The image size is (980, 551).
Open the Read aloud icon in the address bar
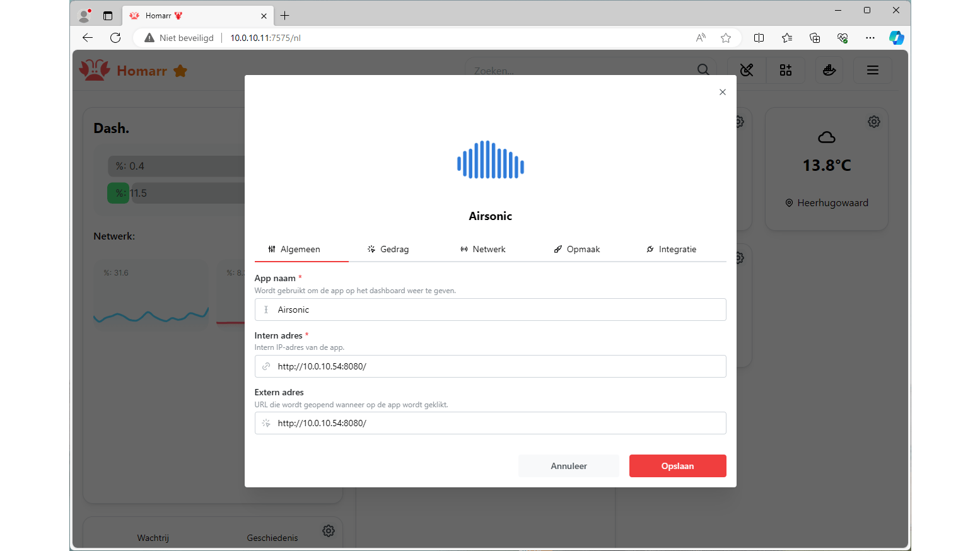(x=701, y=38)
